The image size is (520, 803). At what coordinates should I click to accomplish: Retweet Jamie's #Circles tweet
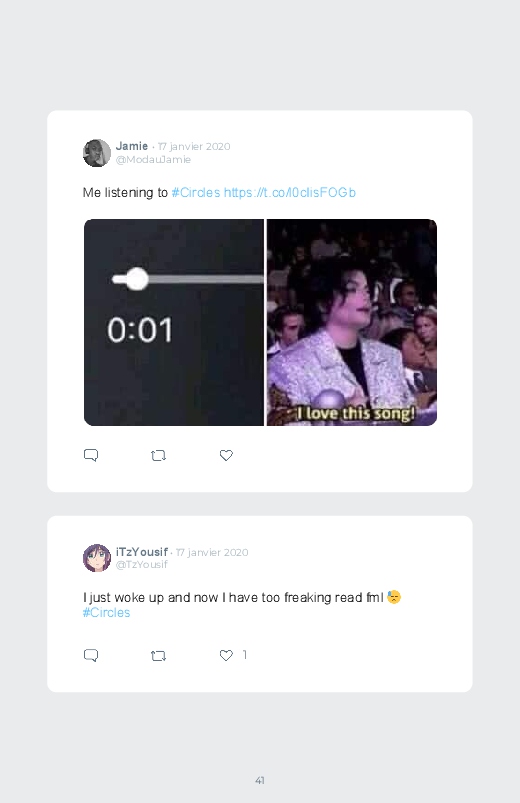click(x=158, y=455)
